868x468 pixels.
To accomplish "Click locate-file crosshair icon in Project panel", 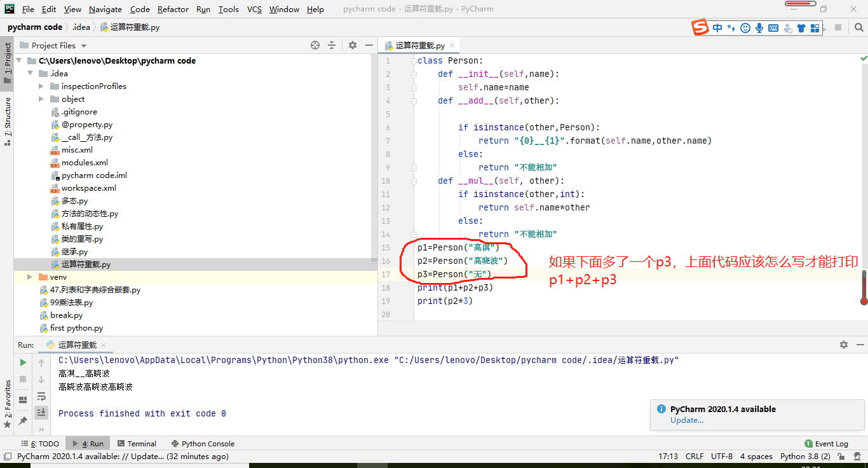I will (315, 45).
